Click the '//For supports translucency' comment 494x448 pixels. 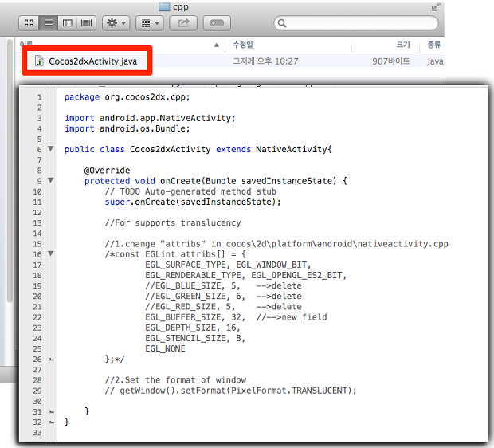click(x=173, y=223)
